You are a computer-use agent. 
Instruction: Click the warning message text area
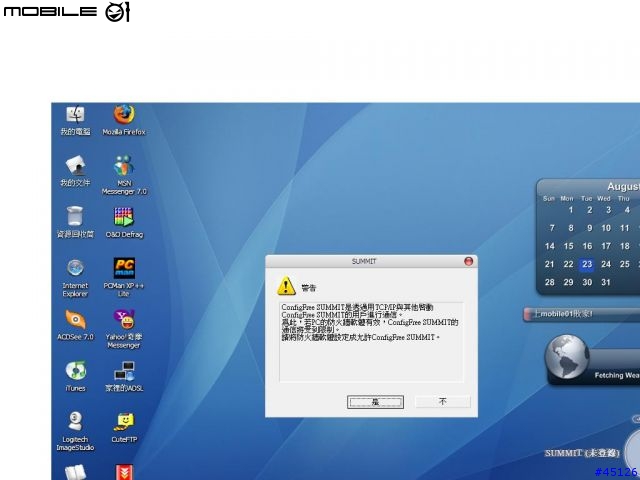click(371, 342)
